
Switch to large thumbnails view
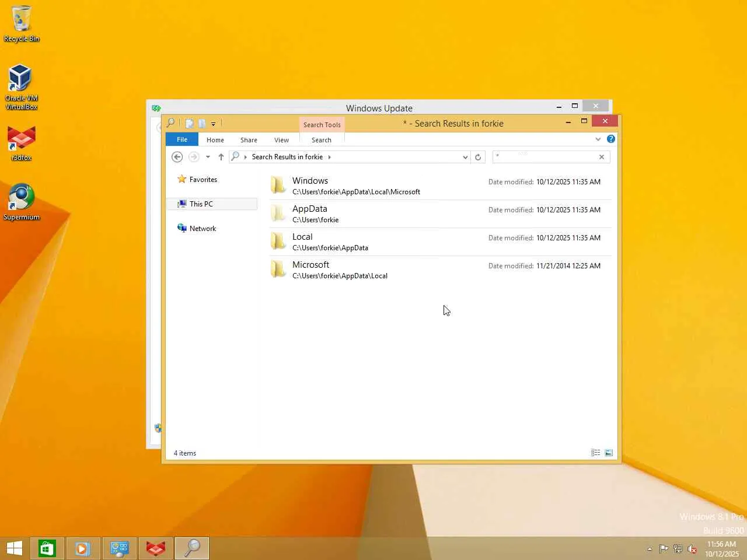609,453
